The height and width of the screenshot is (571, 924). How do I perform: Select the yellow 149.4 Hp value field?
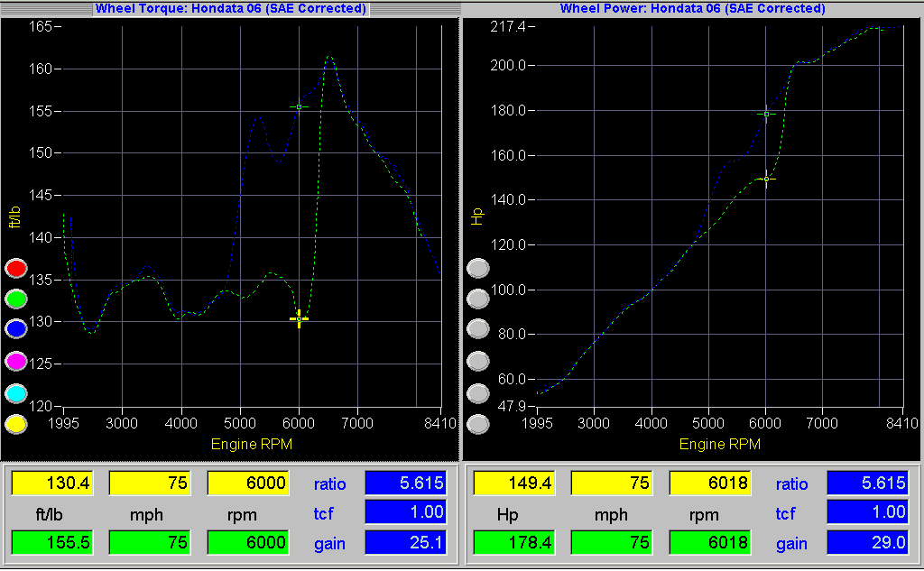click(513, 484)
